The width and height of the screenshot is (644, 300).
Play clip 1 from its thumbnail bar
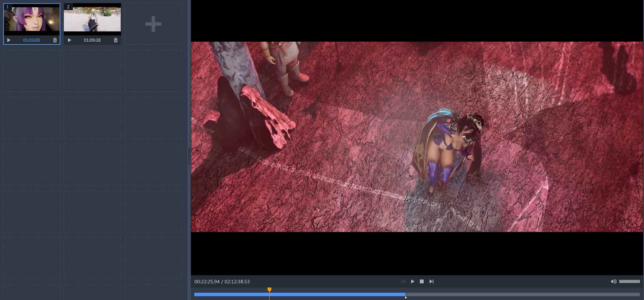pos(9,40)
